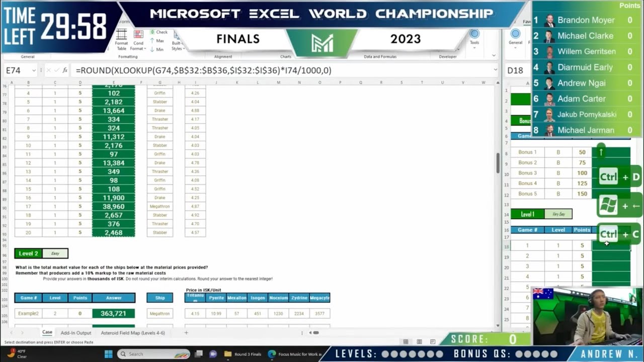This screenshot has width=644, height=362.
Task: Click the General icon in the right window's ribbon
Action: click(x=515, y=38)
